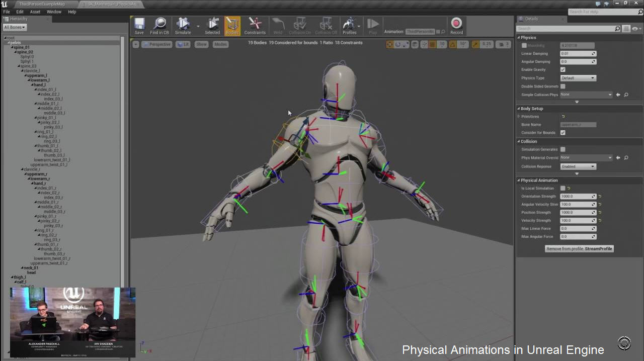Open the Perspective view dropdown
This screenshot has height=361, width=644.
(x=157, y=44)
